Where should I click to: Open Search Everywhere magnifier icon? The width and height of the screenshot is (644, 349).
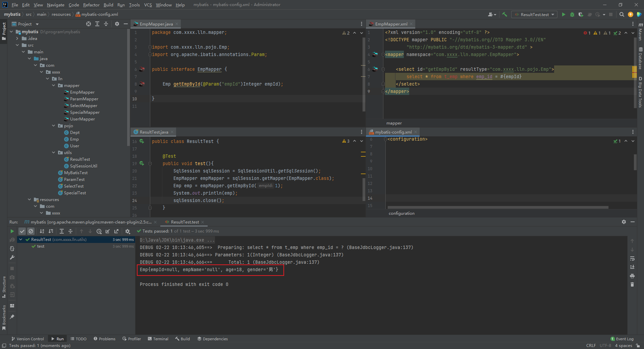pyautogui.click(x=622, y=14)
